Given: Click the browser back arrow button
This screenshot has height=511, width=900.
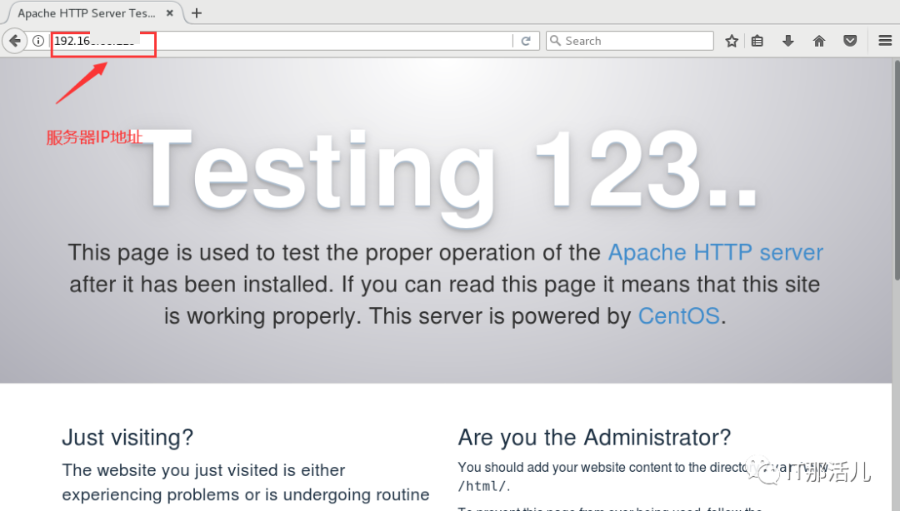Looking at the screenshot, I should [15, 41].
